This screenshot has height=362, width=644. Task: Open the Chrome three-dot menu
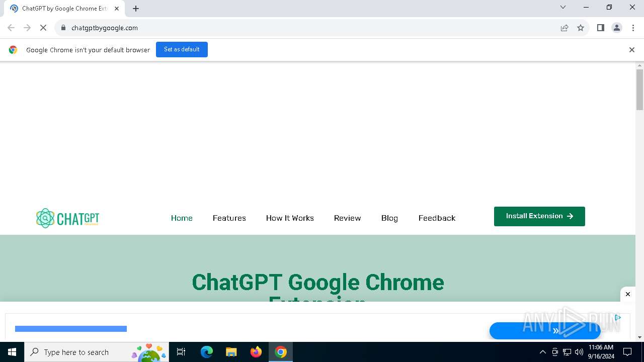click(x=633, y=28)
